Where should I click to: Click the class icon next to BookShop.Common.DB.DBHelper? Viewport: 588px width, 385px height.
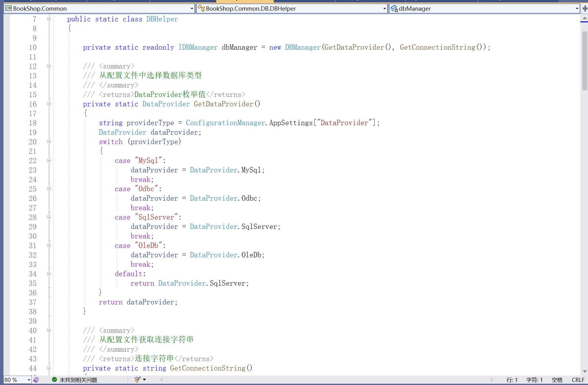(201, 8)
